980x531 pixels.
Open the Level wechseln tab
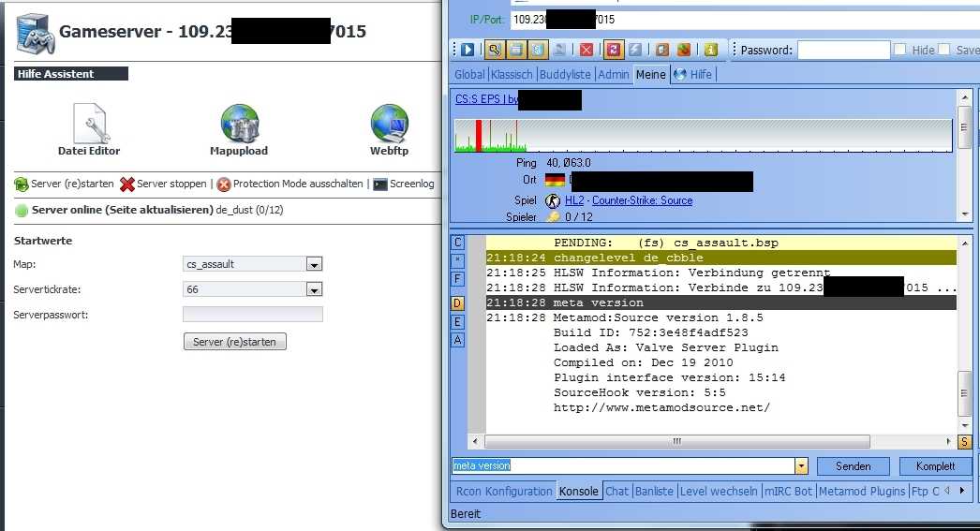point(718,491)
